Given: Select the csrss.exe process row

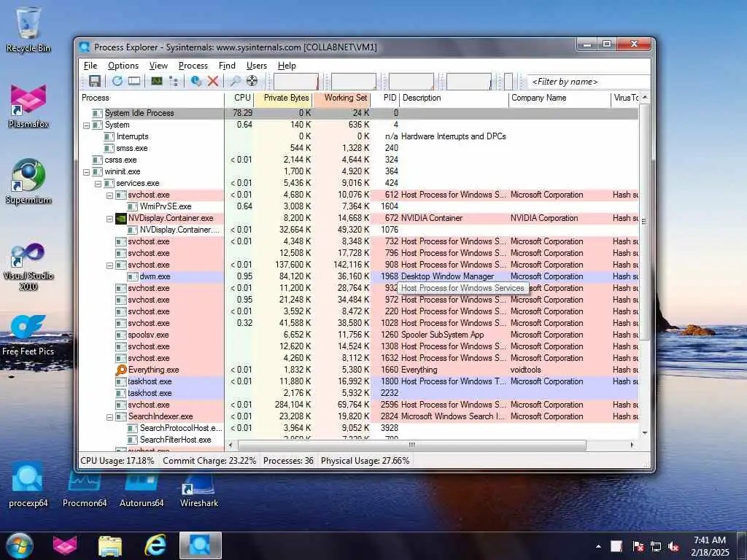Looking at the screenshot, I should point(358,160).
